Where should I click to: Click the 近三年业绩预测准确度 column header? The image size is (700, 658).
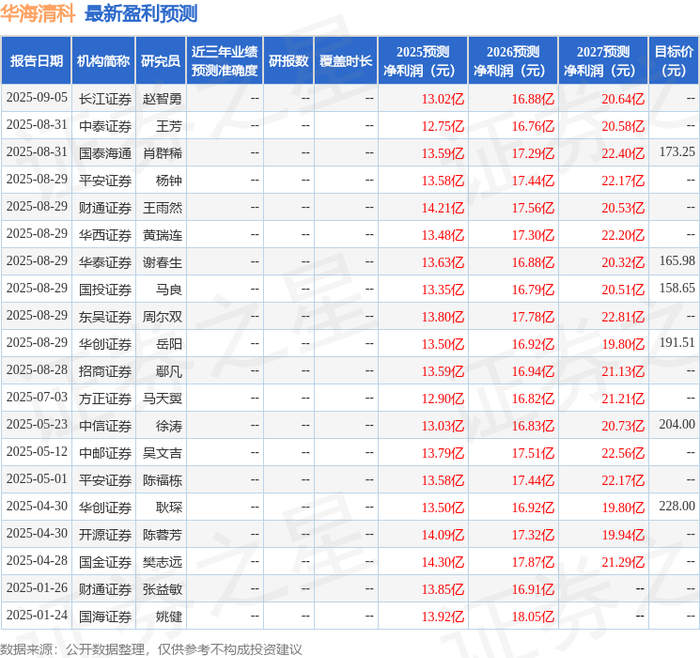point(225,61)
